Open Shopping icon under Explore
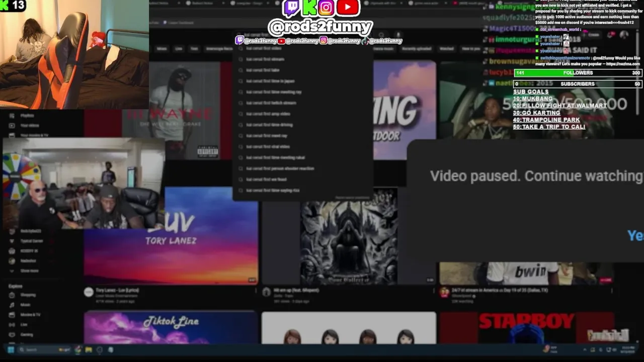Viewport: 644px width, 362px height. [12, 295]
